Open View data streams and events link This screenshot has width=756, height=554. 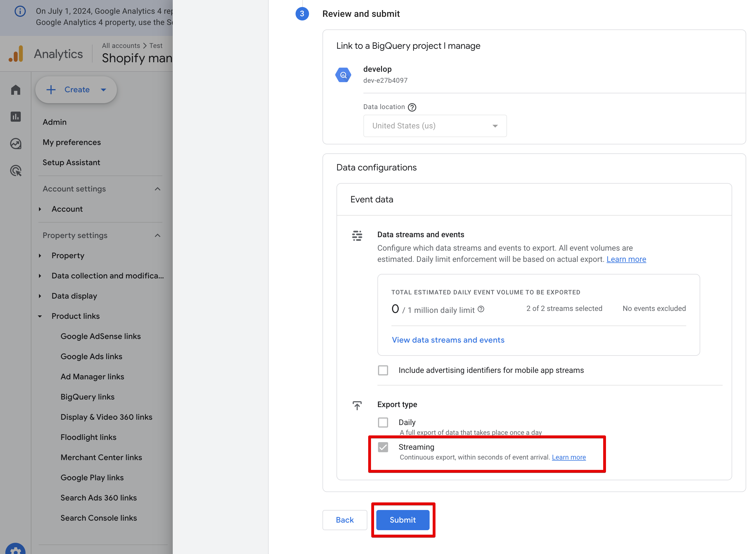coord(448,340)
